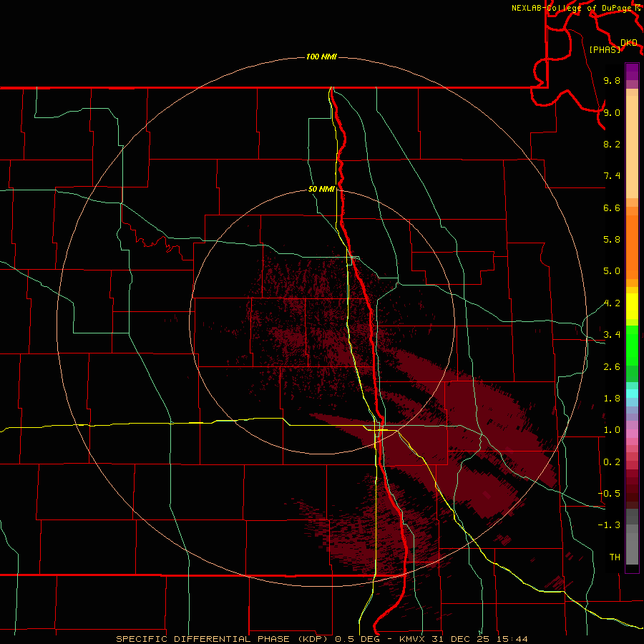The height and width of the screenshot is (644, 644).
Task: Click the 0.2 value on the color scale
Action: coord(612,462)
